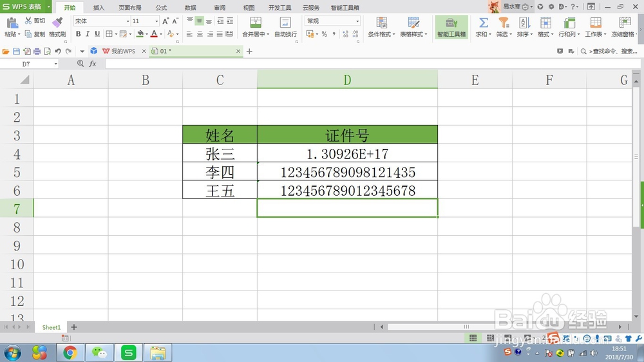Toggle italic formatting

click(88, 34)
